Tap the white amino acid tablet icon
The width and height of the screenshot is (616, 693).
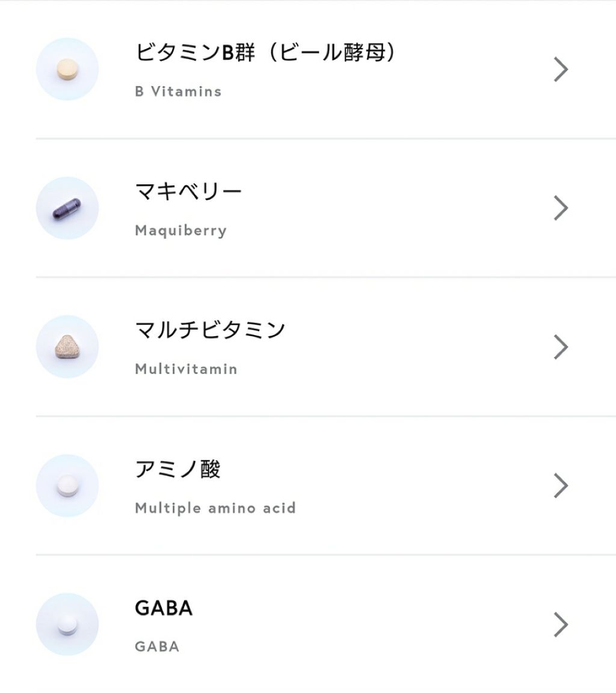[x=67, y=485]
